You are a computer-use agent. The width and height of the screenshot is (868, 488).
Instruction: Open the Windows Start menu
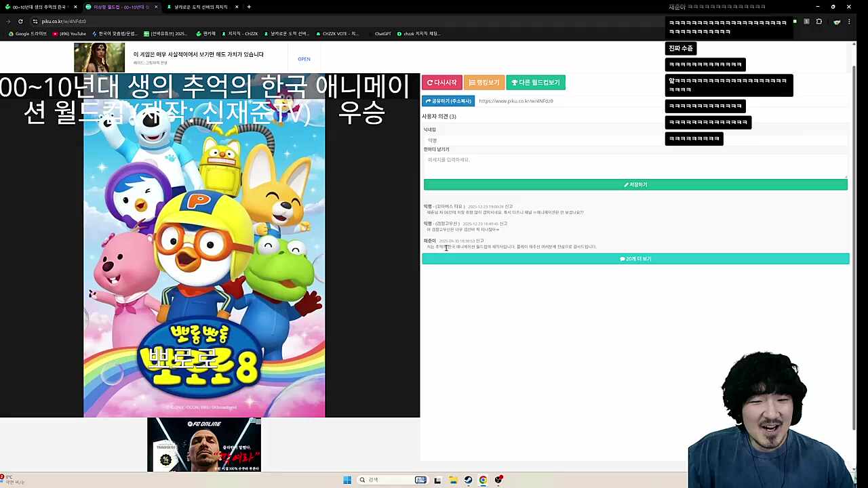(347, 480)
